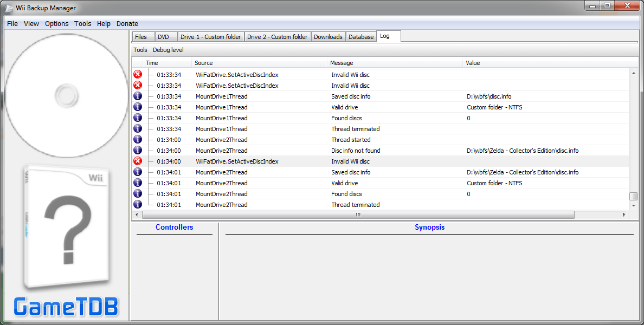
Task: Click info icon of MountDrive1Thread Found discs row
Action: (138, 118)
